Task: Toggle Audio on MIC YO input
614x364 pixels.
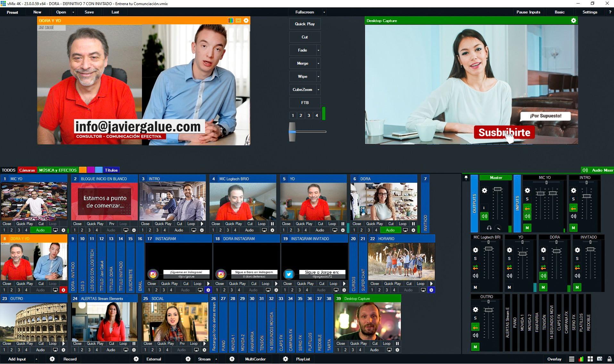Action: (x=40, y=230)
